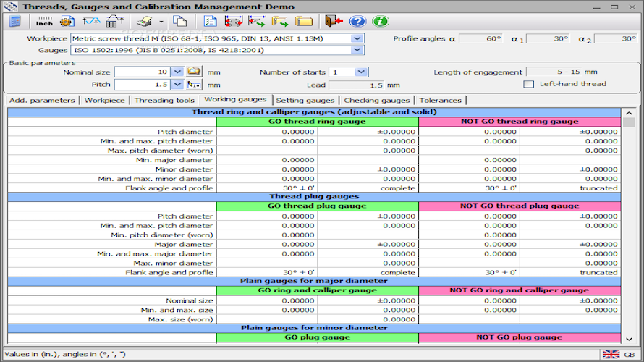Click the scroll up arrow of table
The image size is (644, 362).
(x=629, y=113)
